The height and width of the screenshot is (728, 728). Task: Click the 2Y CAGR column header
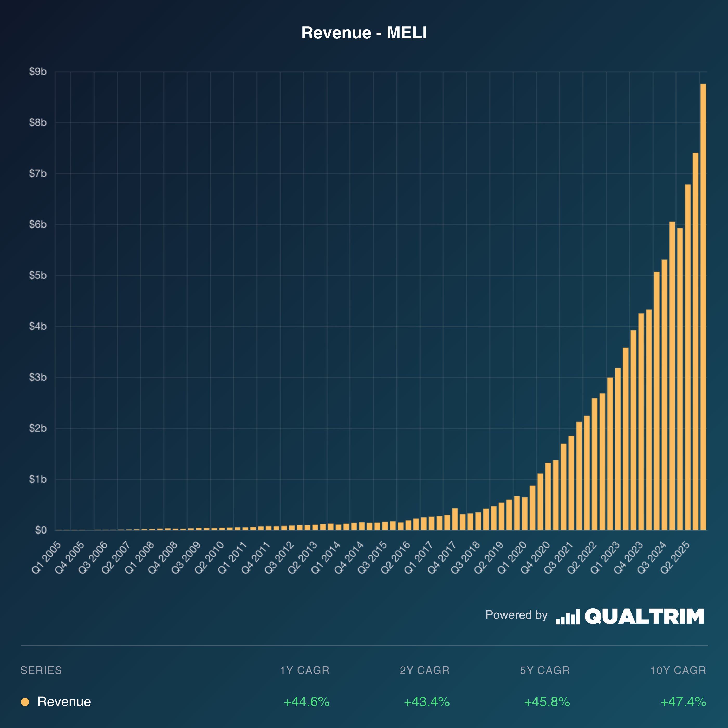pos(425,670)
